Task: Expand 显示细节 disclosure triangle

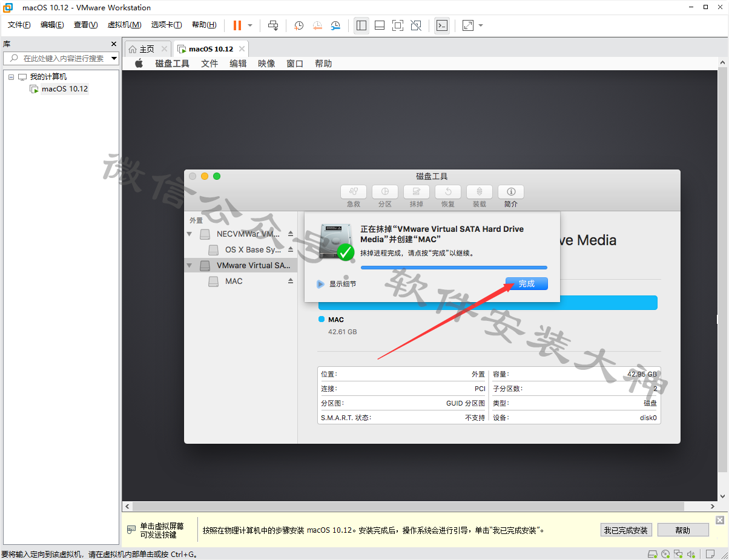Action: (x=320, y=284)
